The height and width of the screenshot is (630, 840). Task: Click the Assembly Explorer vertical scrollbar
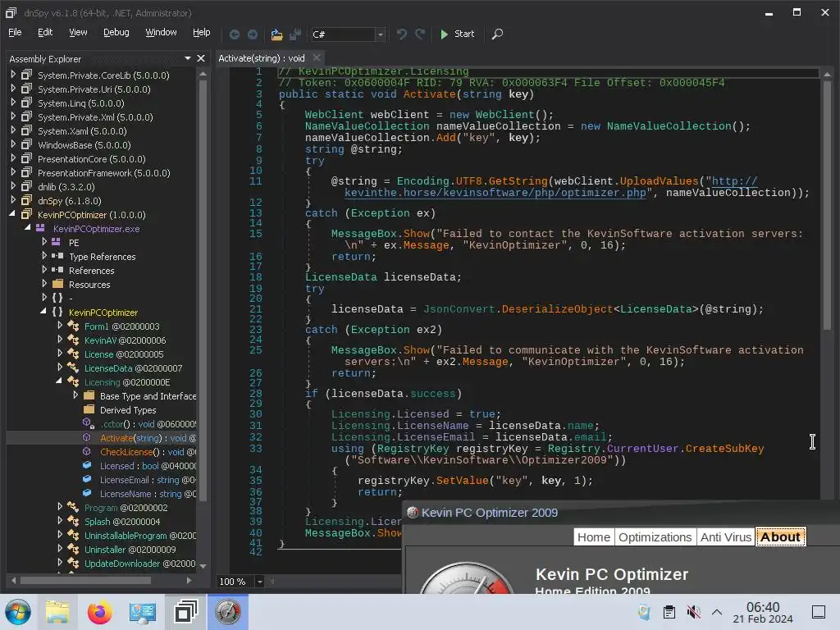coord(203,290)
